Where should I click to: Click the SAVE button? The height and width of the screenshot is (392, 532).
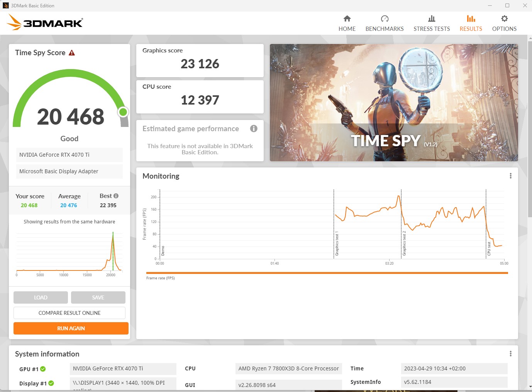[98, 297]
